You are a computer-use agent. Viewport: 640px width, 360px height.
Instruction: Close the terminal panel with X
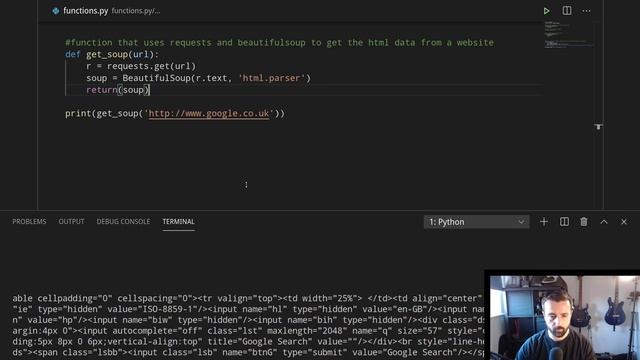[x=624, y=222]
